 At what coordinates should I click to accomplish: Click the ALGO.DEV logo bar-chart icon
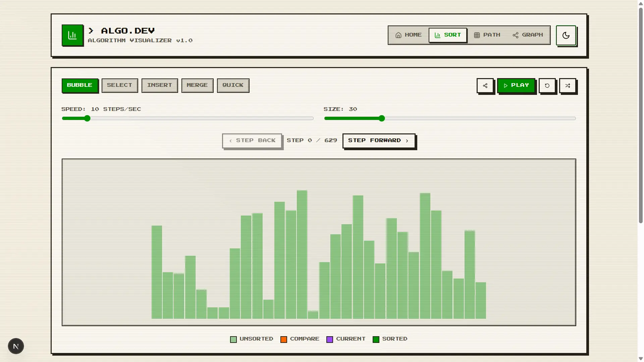click(x=72, y=35)
